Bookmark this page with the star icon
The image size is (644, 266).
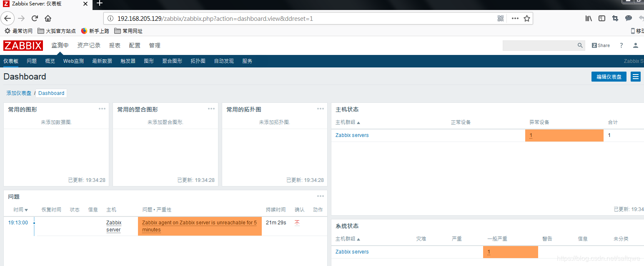tap(527, 18)
